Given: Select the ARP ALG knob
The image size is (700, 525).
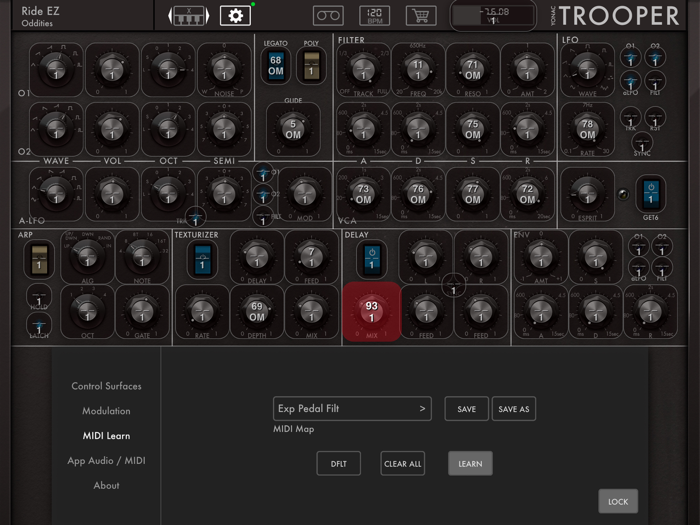Looking at the screenshot, I should 88,257.
